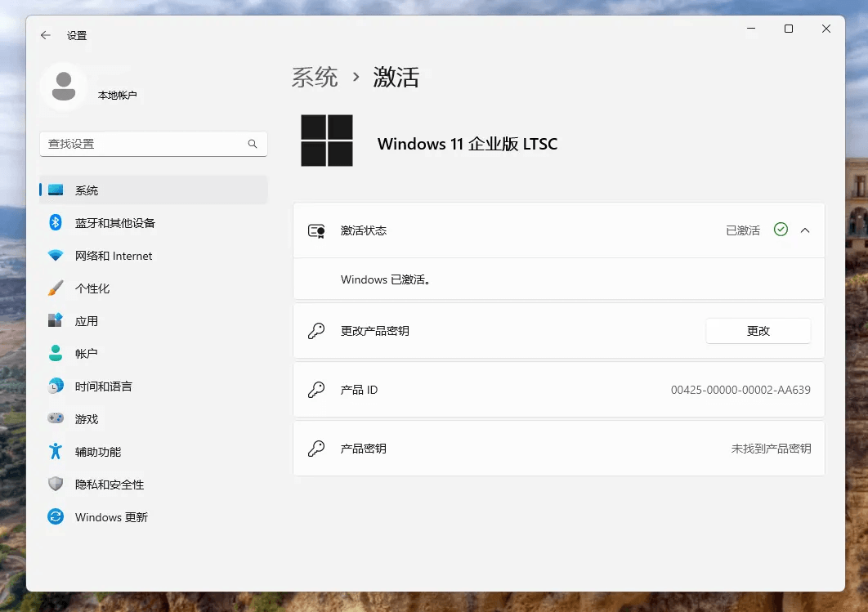Screen dimensions: 868x612
Task: Open the local account avatar icon
Action: tap(64, 87)
